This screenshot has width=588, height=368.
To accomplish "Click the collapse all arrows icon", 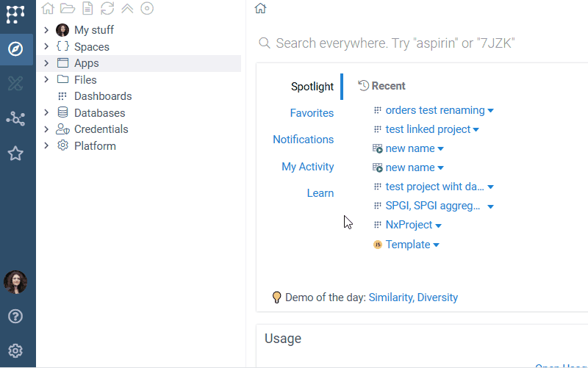I will point(127,9).
